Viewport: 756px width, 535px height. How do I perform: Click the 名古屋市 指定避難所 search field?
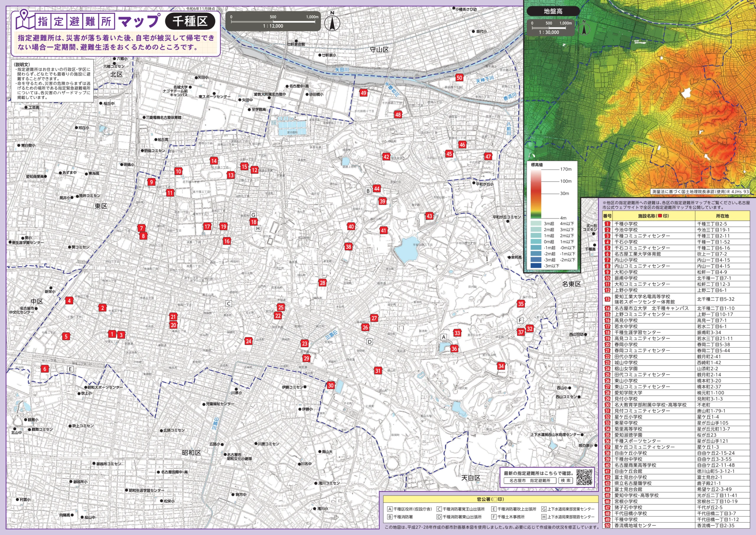(x=529, y=481)
